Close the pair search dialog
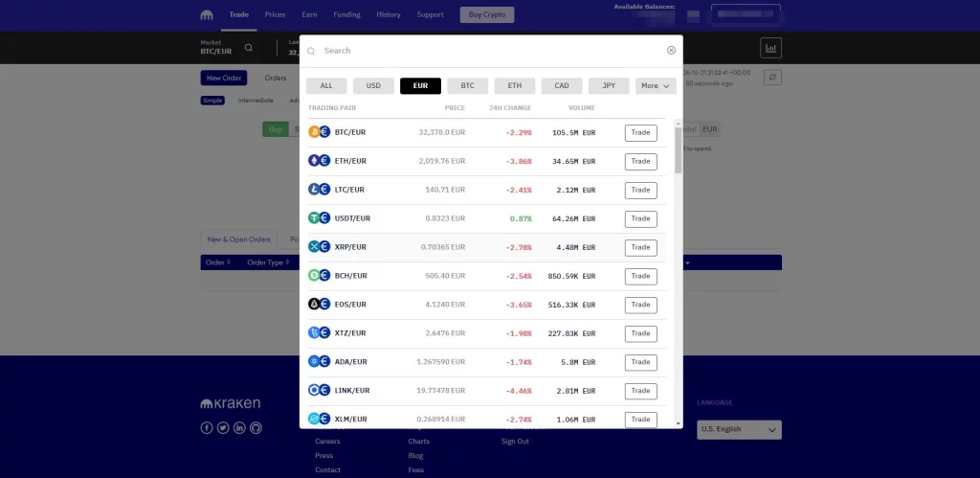Image resolution: width=980 pixels, height=478 pixels. point(671,50)
